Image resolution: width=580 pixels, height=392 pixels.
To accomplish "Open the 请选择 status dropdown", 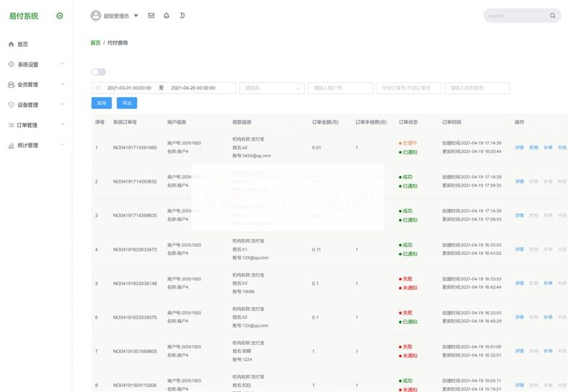I will point(272,88).
